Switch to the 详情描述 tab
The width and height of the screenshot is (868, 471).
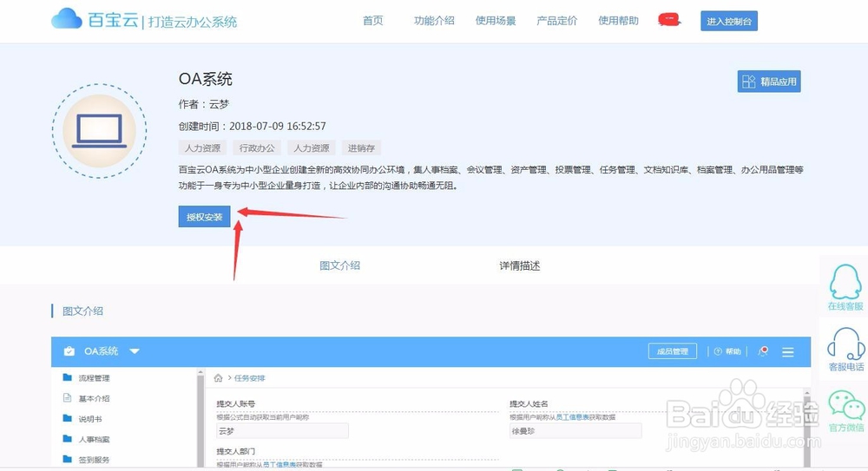(x=519, y=265)
